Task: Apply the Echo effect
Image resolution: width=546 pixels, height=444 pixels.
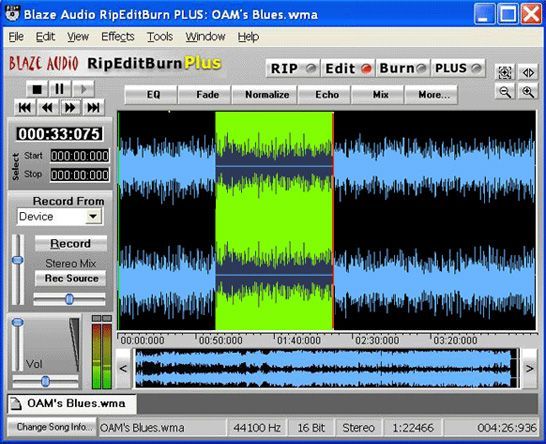Action: 325,94
